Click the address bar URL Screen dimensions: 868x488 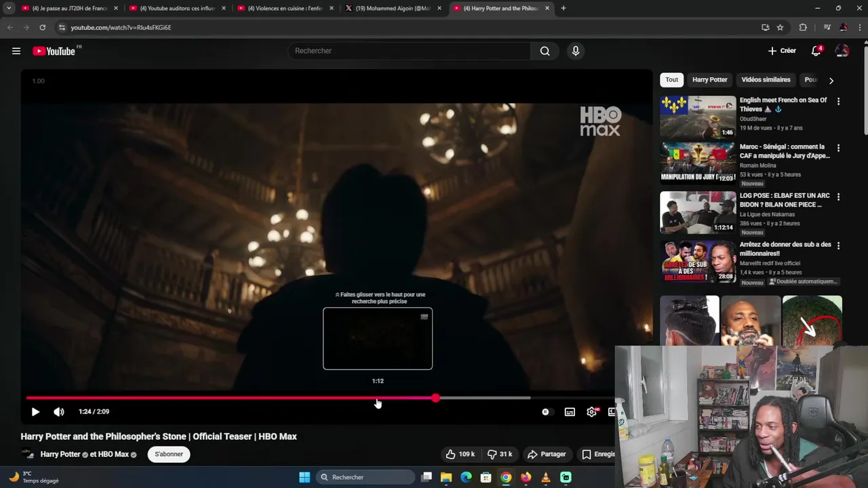[121, 28]
